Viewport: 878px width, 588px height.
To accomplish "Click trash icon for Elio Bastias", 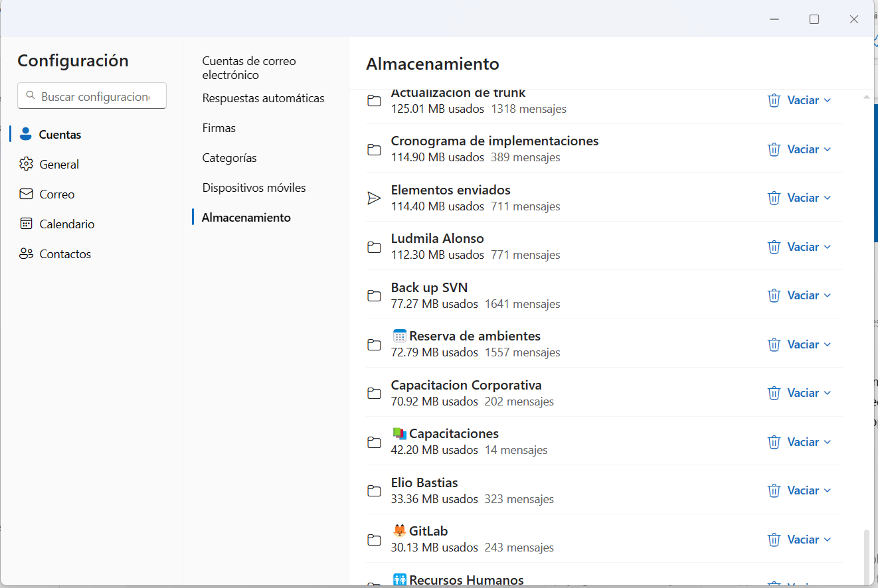I will [774, 490].
